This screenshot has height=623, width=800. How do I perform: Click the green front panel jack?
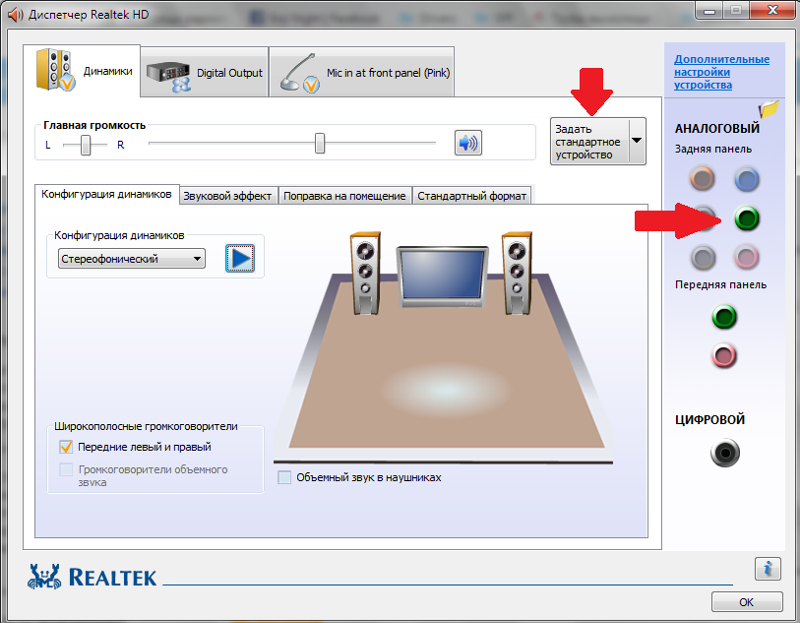click(724, 317)
